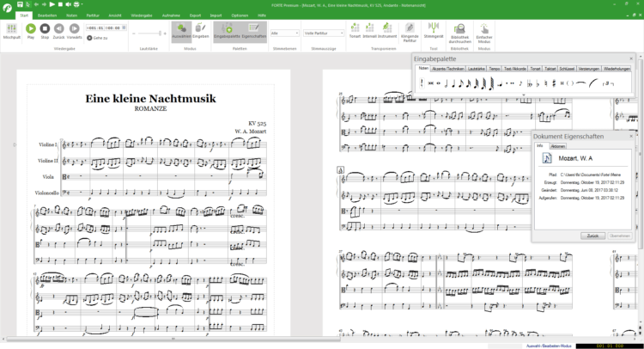Click the Tonart transpose icon
Screen dimensions: 644x349
[x=355, y=30]
